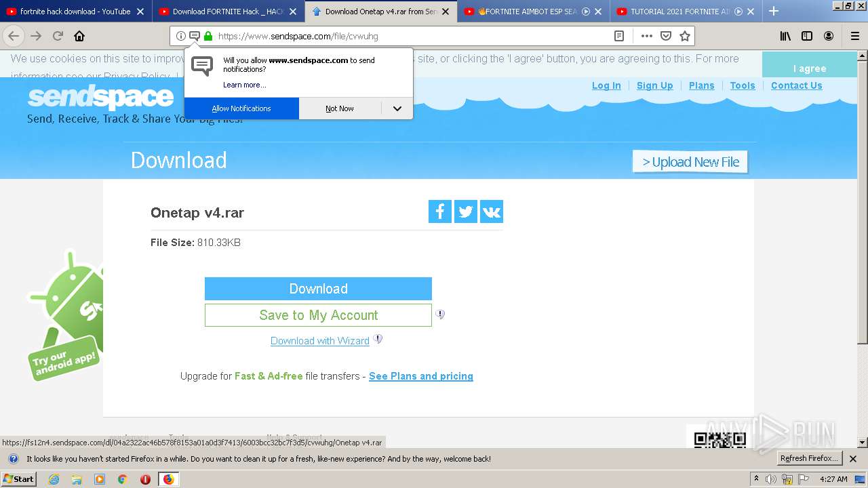Open the Sign Up link

pos(655,85)
